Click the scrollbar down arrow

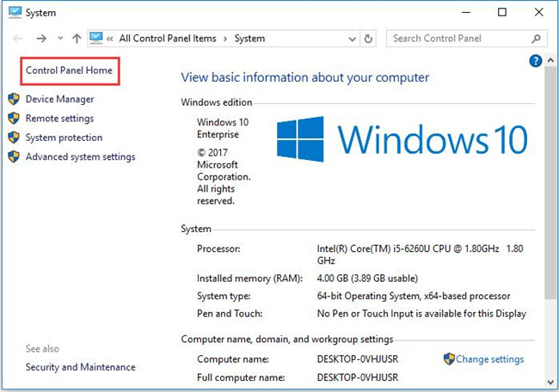point(550,383)
